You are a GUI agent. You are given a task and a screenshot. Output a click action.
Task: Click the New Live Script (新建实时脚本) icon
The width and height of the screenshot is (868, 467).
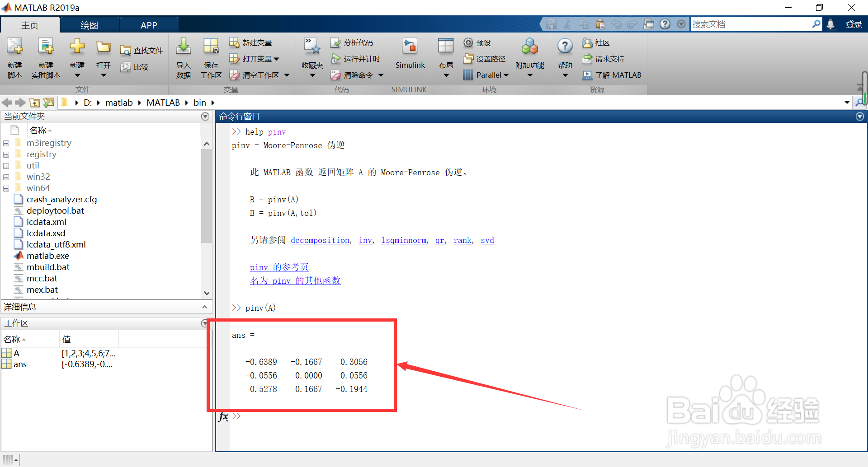pos(46,47)
